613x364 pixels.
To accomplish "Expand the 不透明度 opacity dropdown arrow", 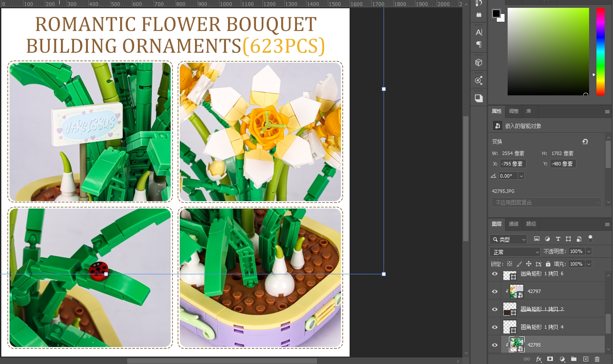I will pos(589,252).
